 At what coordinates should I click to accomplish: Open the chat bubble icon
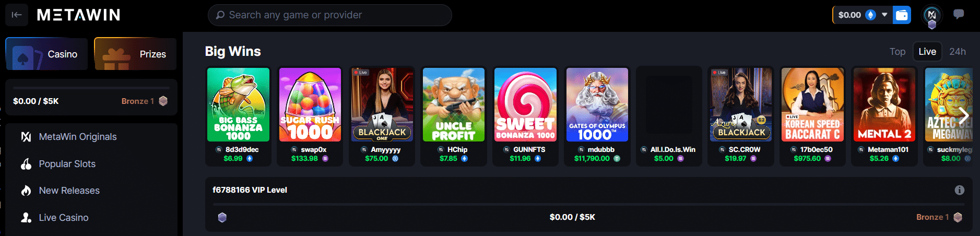coord(959,15)
